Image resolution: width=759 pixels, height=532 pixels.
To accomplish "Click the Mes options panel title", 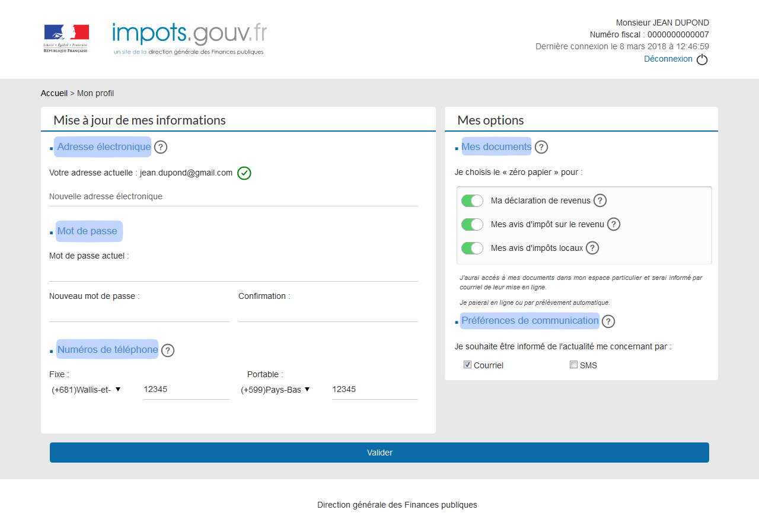I will pos(490,120).
